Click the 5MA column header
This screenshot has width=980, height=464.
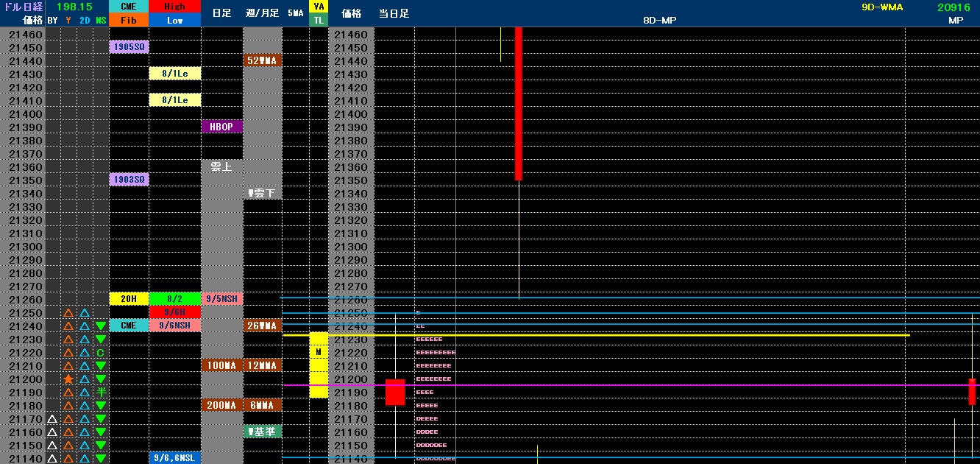tap(295, 13)
